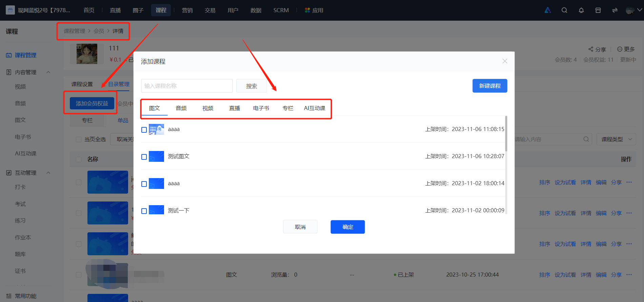Open the user avatar in top right

click(630, 10)
